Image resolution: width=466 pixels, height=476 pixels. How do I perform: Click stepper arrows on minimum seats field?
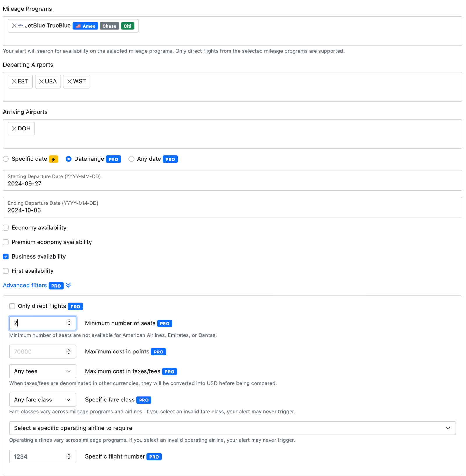(x=69, y=323)
